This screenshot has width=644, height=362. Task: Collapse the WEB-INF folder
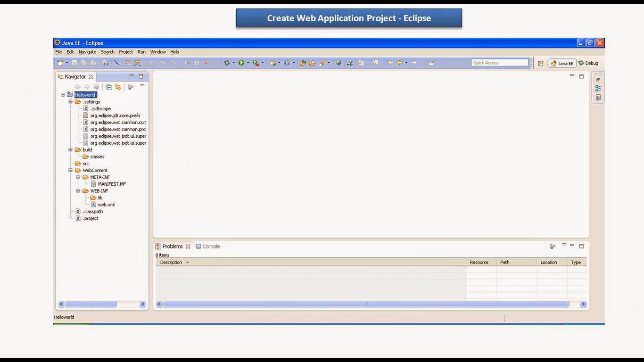point(78,191)
